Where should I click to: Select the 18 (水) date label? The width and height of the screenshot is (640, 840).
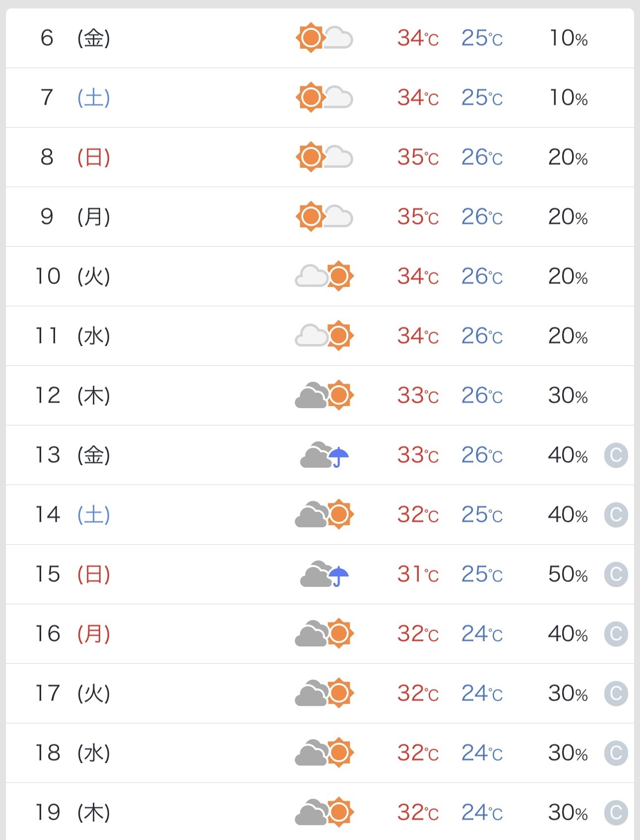(x=72, y=753)
